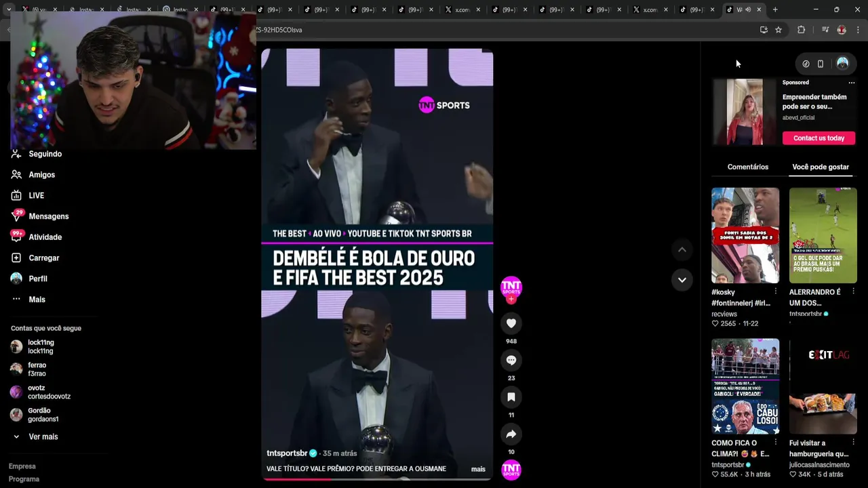This screenshot has height=488, width=868.
Task: Click 'Empreender também pode ser o seu...' ad title
Action: click(x=814, y=102)
